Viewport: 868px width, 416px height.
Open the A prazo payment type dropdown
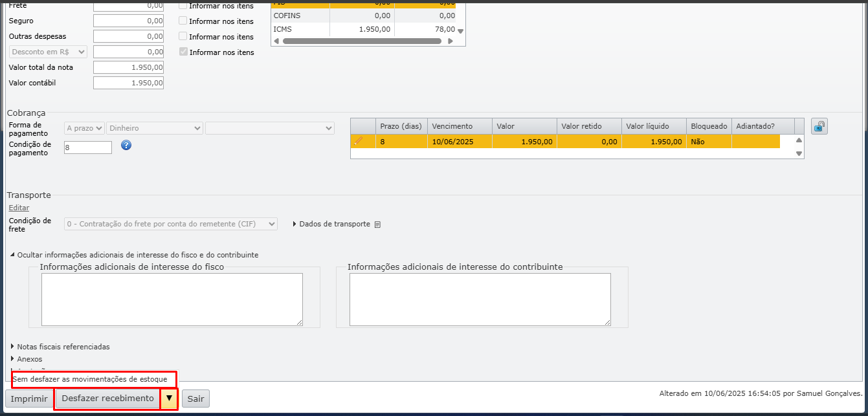(x=84, y=128)
